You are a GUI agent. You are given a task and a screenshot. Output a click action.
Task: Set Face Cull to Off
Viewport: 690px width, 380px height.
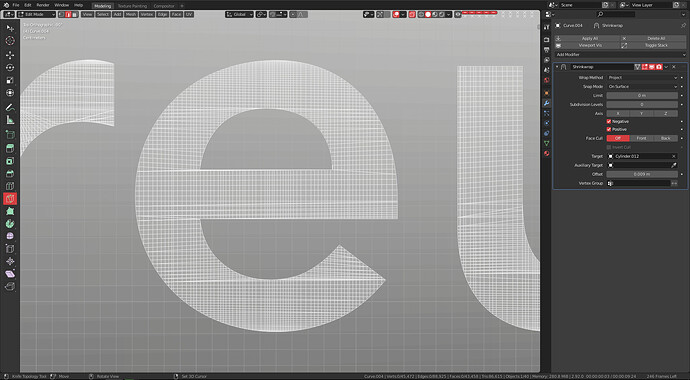[618, 138]
